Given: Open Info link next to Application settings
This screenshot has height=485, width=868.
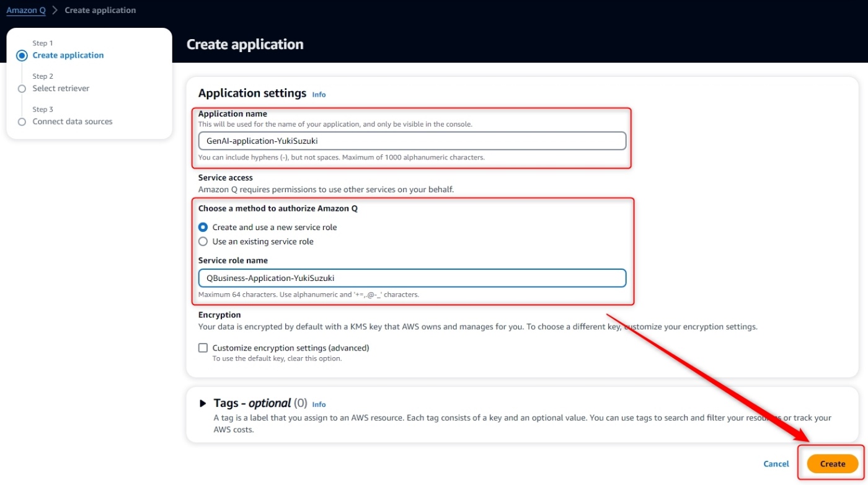Looking at the screenshot, I should pos(319,95).
